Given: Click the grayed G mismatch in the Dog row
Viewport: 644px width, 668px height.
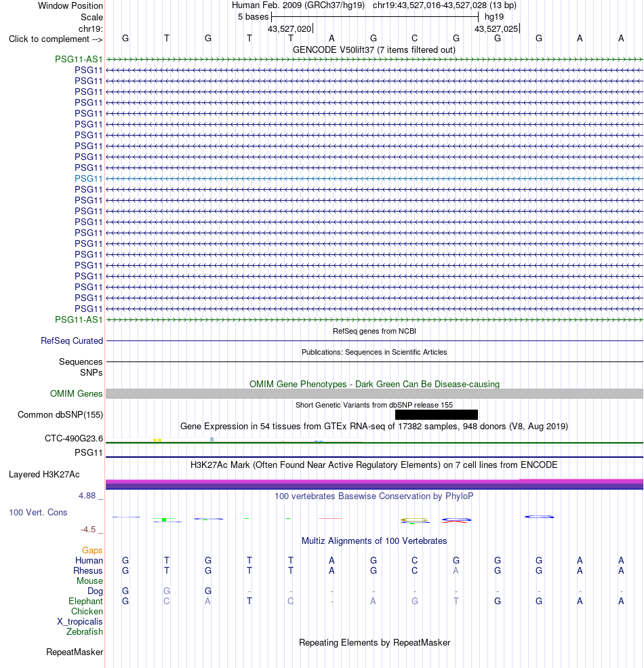Looking at the screenshot, I should [167, 591].
